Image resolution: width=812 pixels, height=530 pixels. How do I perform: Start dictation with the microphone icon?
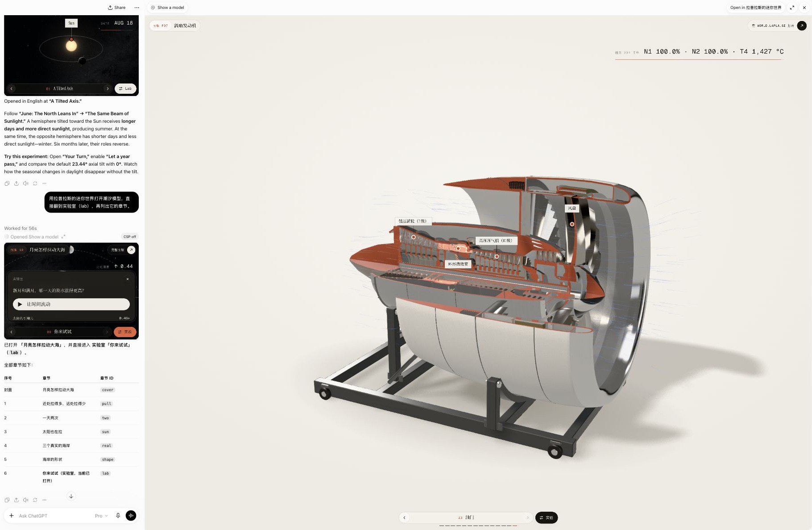pos(118,516)
